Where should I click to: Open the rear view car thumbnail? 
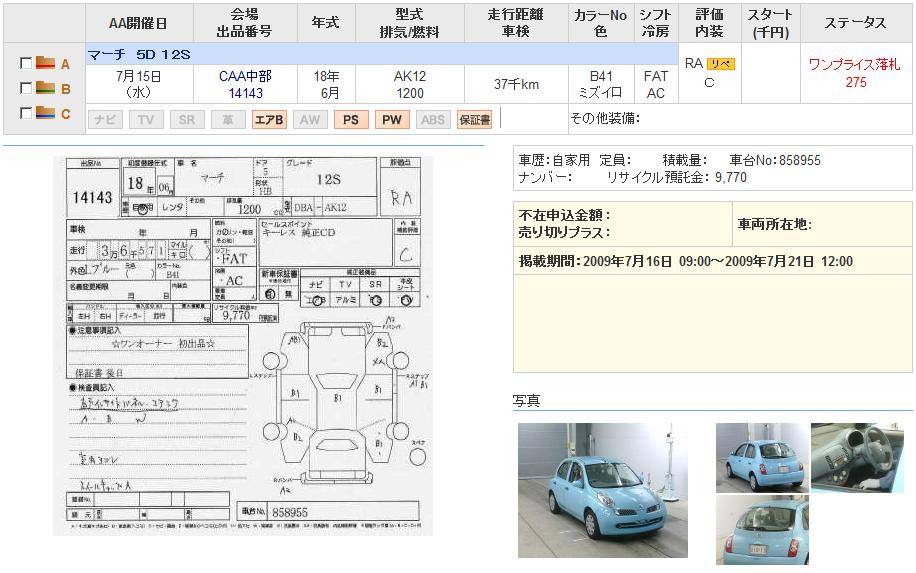click(x=762, y=530)
